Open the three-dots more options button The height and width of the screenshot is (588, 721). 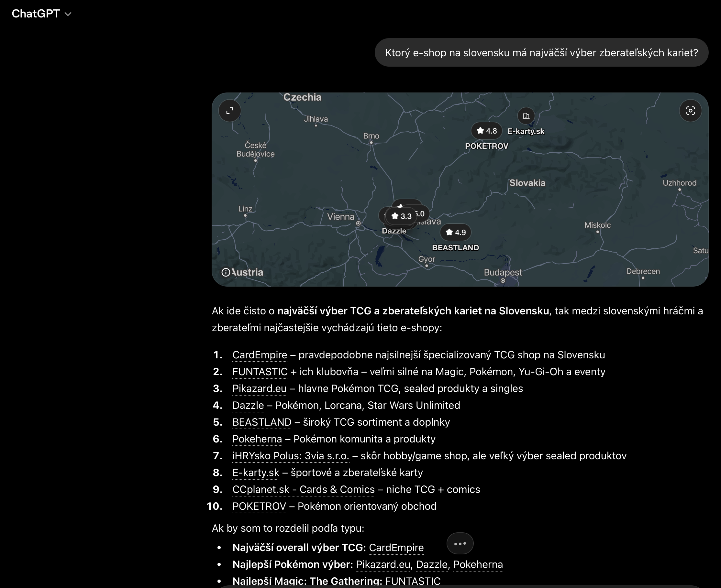click(460, 544)
